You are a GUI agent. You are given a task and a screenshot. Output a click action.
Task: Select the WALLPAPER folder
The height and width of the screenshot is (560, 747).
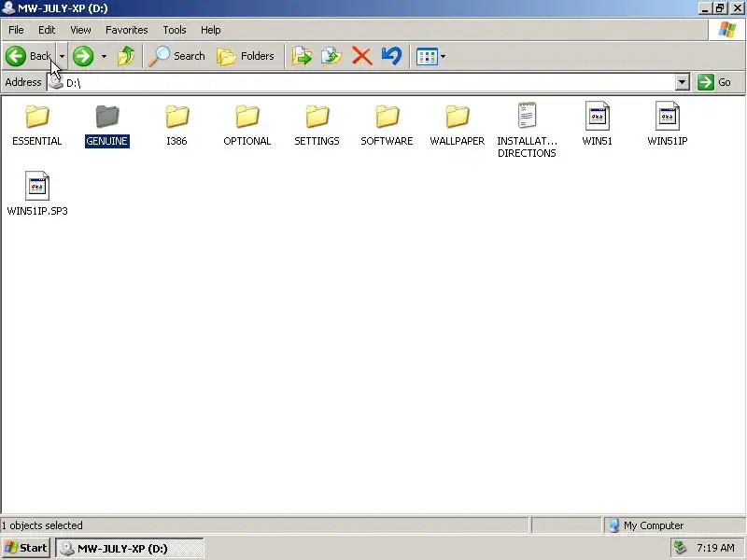(457, 125)
